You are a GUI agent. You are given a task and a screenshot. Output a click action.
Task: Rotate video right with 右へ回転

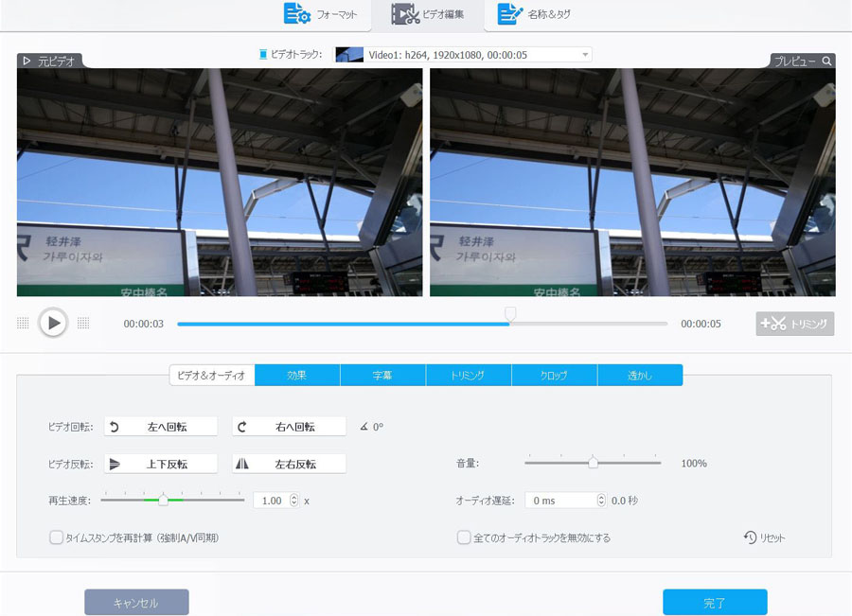[290, 427]
